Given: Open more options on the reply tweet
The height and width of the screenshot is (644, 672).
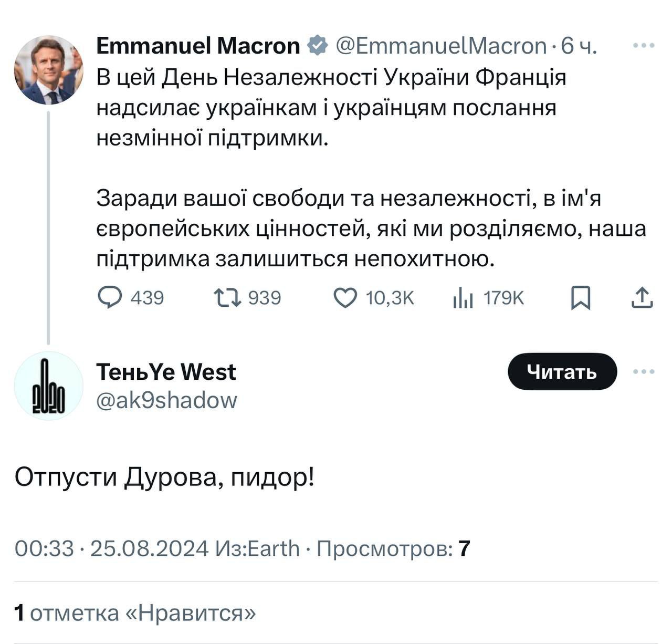Looking at the screenshot, I should click(644, 372).
